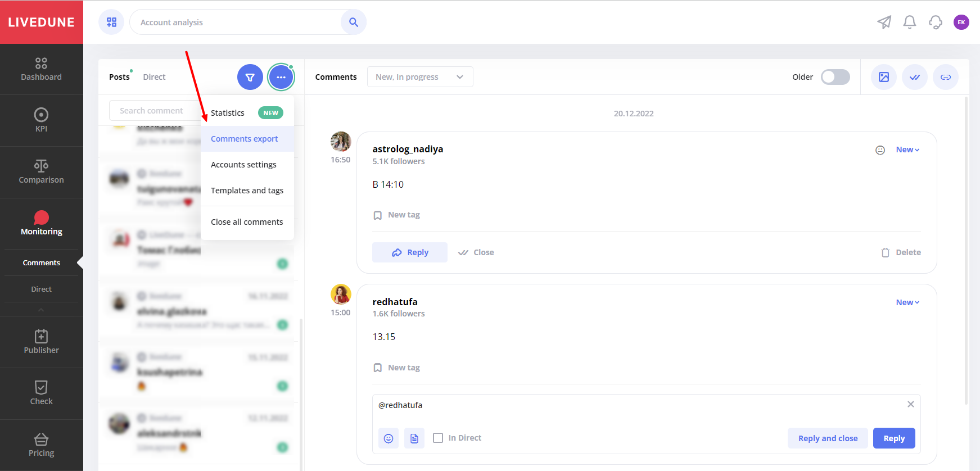Choose Close all comments menu item

click(247, 222)
